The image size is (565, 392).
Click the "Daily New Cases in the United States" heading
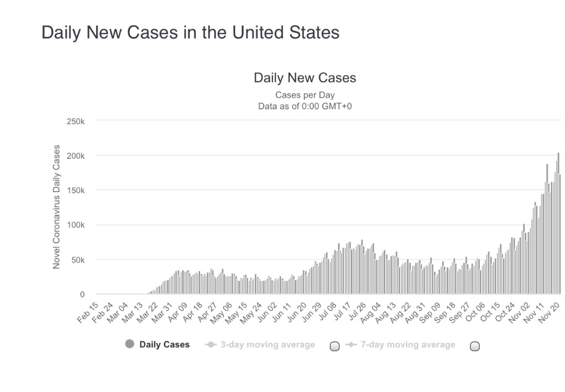(190, 33)
